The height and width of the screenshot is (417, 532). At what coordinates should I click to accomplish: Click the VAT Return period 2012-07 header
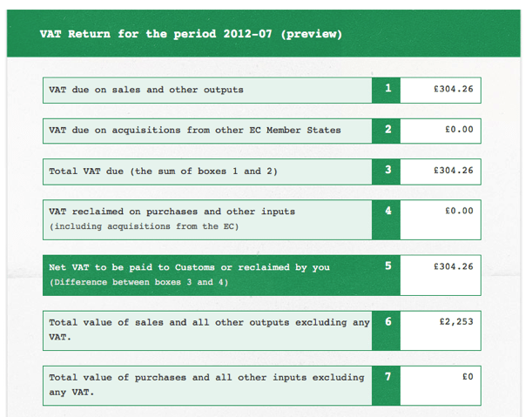pos(191,35)
